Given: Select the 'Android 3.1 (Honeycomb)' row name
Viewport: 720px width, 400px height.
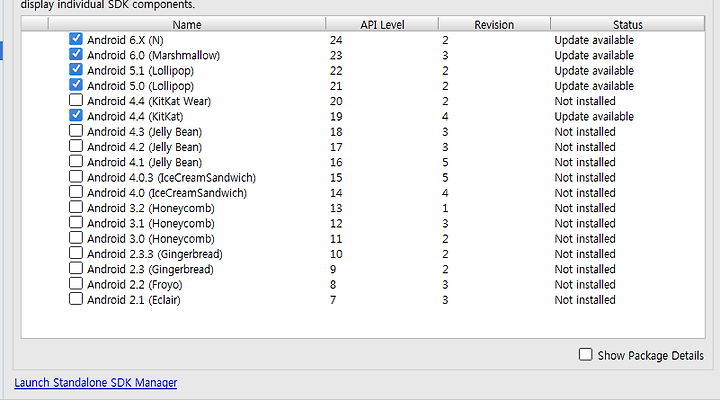Looking at the screenshot, I should pyautogui.click(x=151, y=223).
